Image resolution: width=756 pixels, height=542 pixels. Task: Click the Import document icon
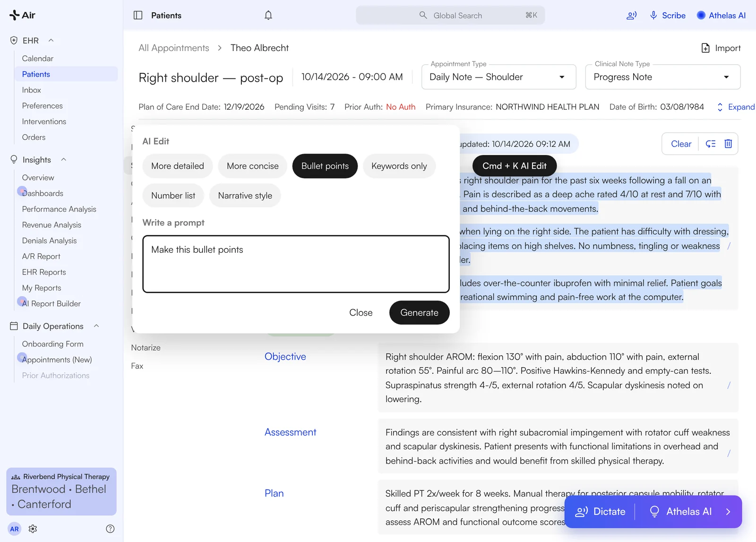705,48
